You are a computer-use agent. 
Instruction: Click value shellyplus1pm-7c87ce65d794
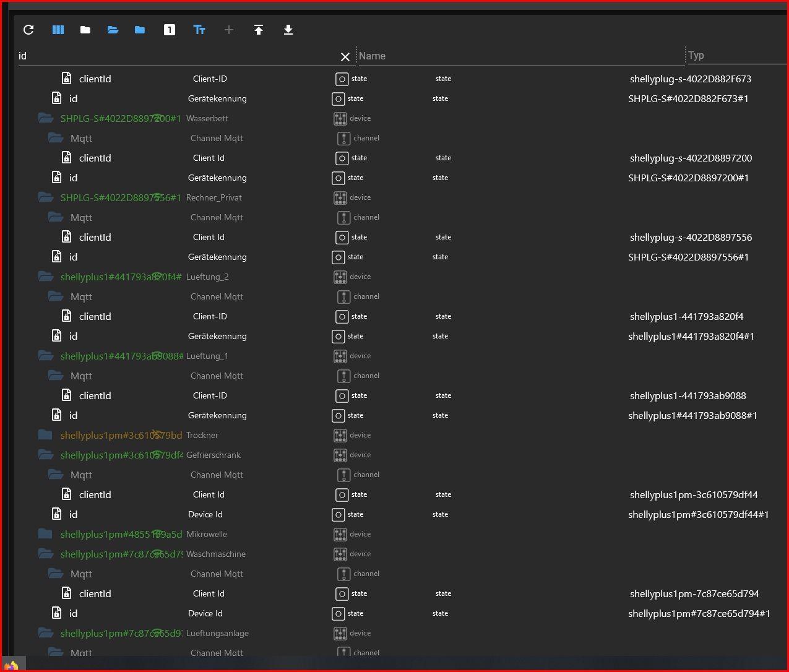694,593
